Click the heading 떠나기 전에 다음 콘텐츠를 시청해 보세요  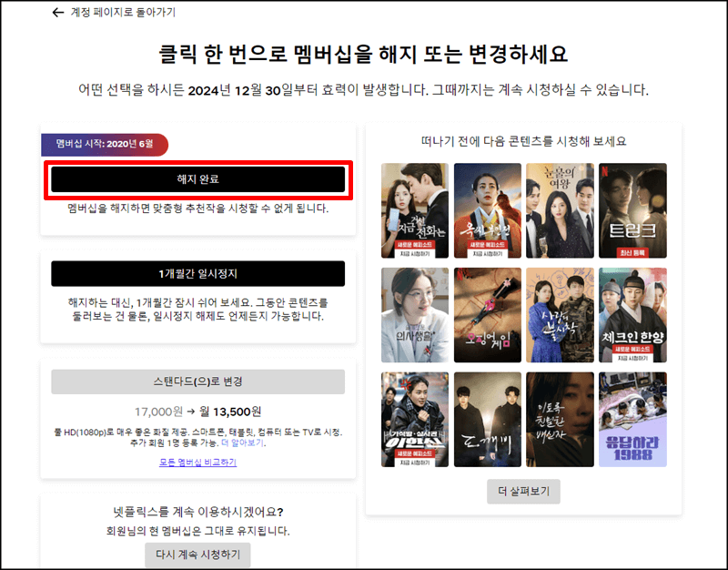[524, 141]
